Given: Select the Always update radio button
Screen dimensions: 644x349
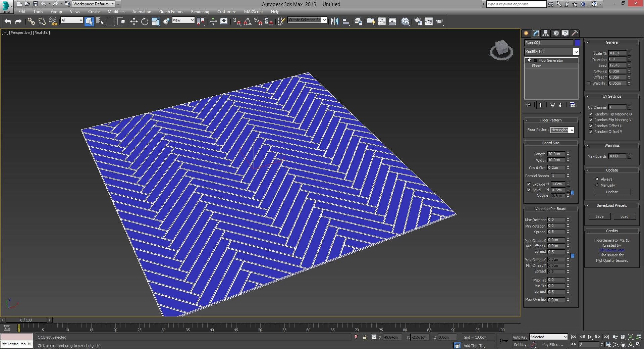Looking at the screenshot, I should click(597, 179).
